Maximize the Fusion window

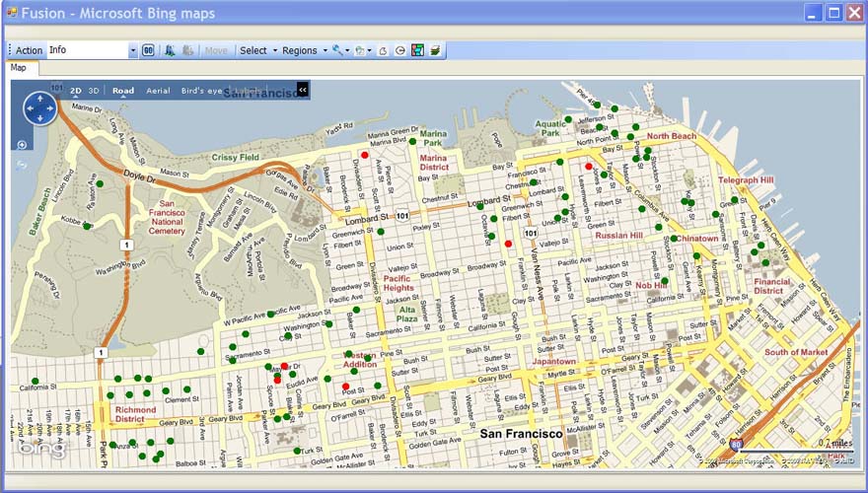[x=833, y=12]
